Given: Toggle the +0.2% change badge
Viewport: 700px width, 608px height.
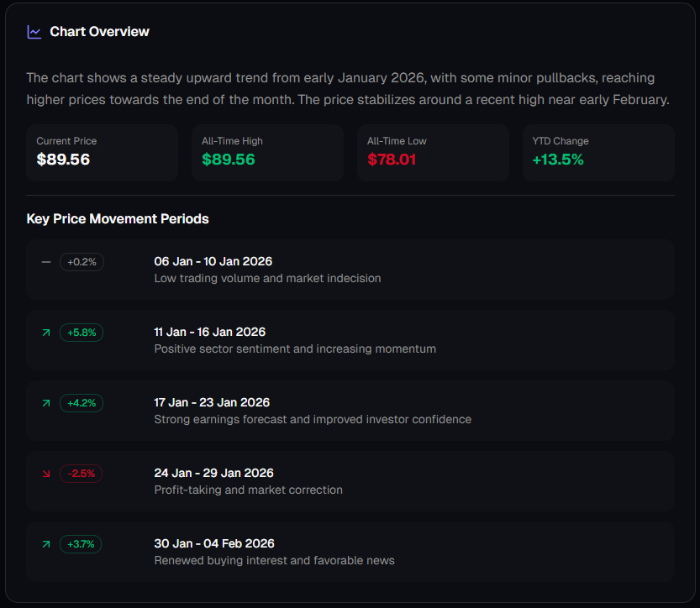Looking at the screenshot, I should point(82,261).
